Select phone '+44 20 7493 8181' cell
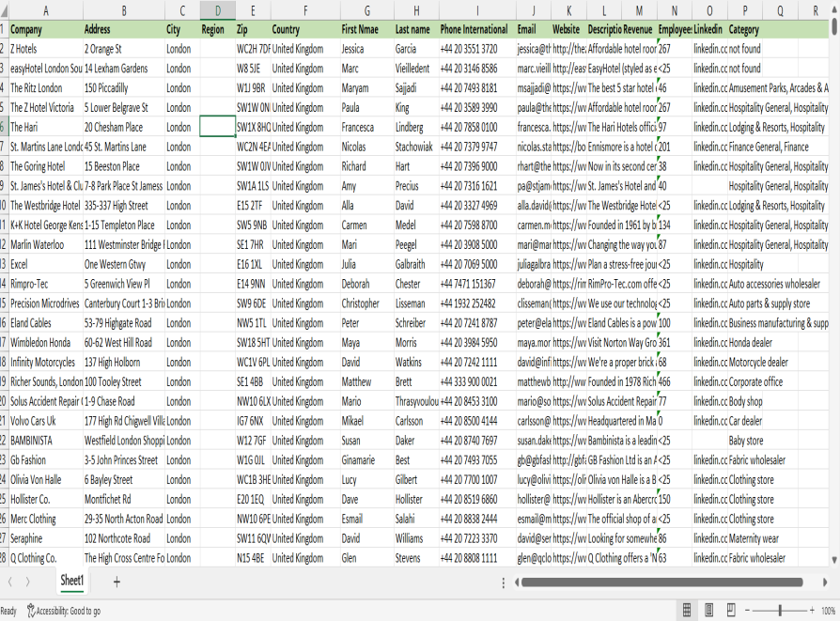 (477, 88)
